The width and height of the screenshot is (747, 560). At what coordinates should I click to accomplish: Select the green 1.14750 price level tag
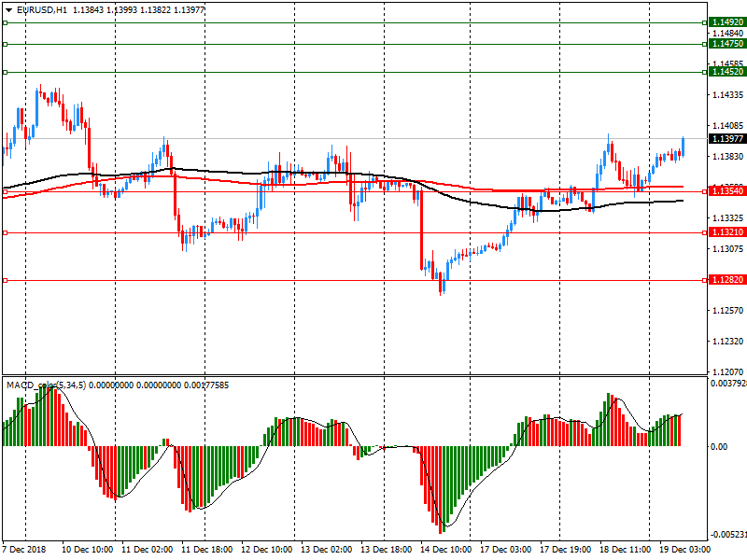(x=726, y=44)
